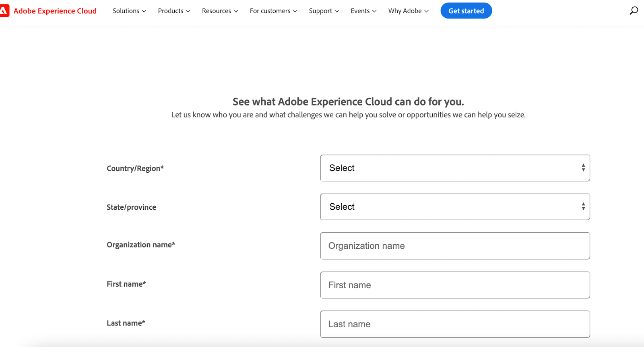Open the Support menu
644x347 pixels.
point(324,11)
